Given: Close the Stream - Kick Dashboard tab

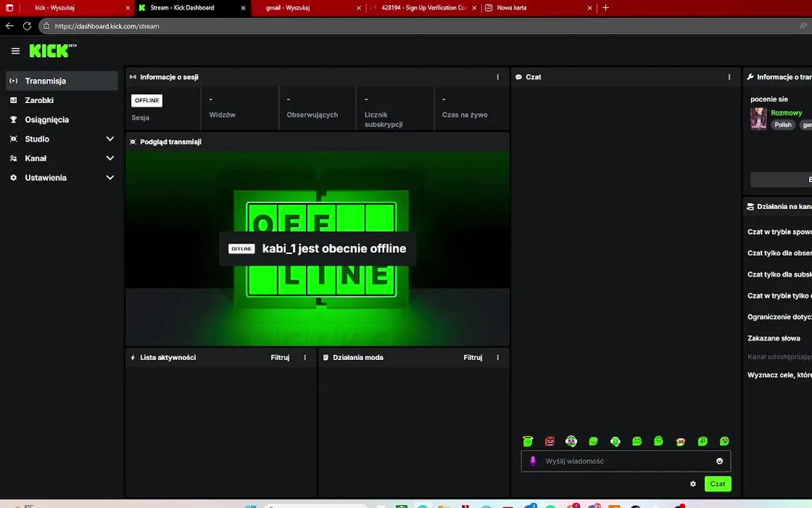Looking at the screenshot, I should click(243, 8).
